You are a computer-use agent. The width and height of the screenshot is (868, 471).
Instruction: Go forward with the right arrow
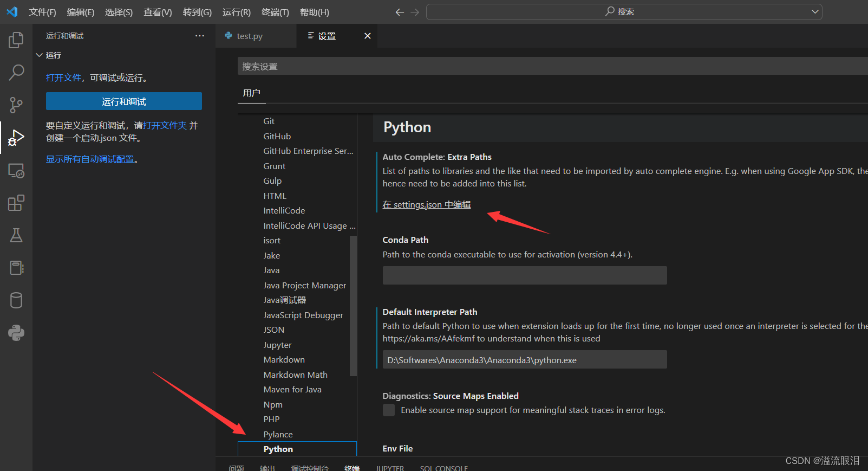[415, 12]
